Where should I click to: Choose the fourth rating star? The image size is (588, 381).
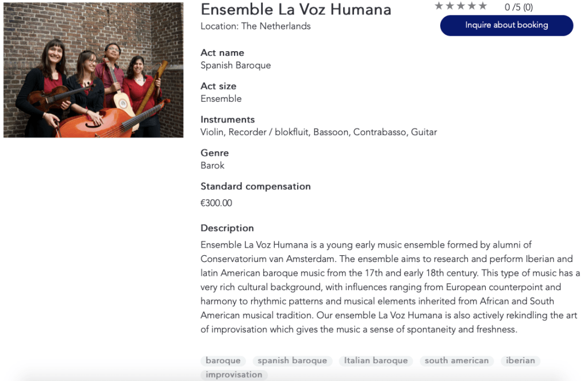pyautogui.click(x=472, y=6)
